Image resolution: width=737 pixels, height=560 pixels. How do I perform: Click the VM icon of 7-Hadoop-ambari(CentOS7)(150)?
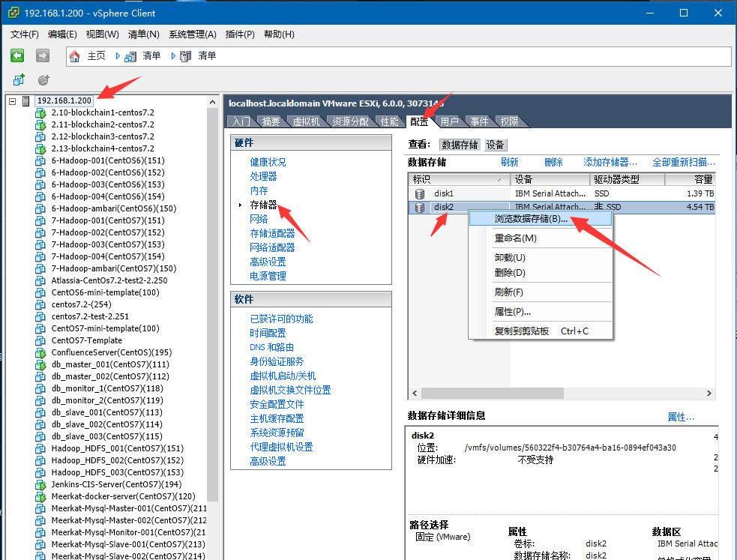point(41,268)
